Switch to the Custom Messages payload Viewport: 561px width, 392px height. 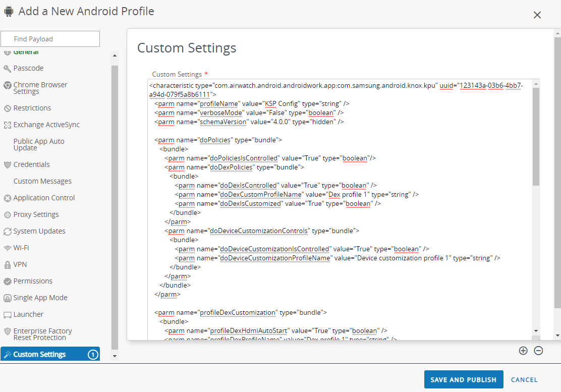[x=42, y=181]
